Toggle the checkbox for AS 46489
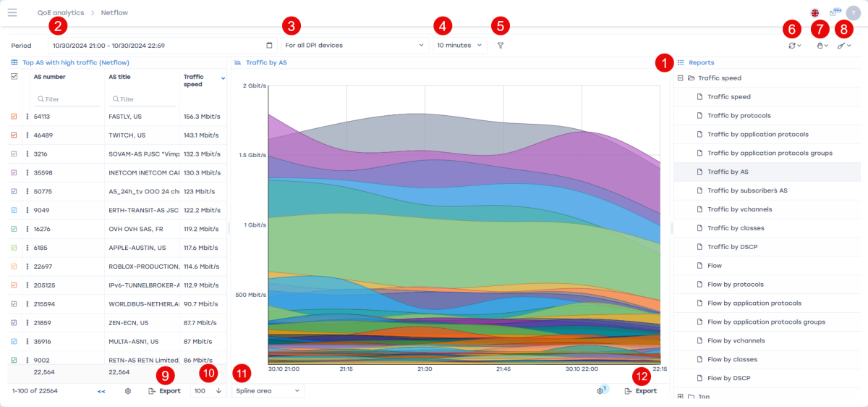 [x=14, y=135]
